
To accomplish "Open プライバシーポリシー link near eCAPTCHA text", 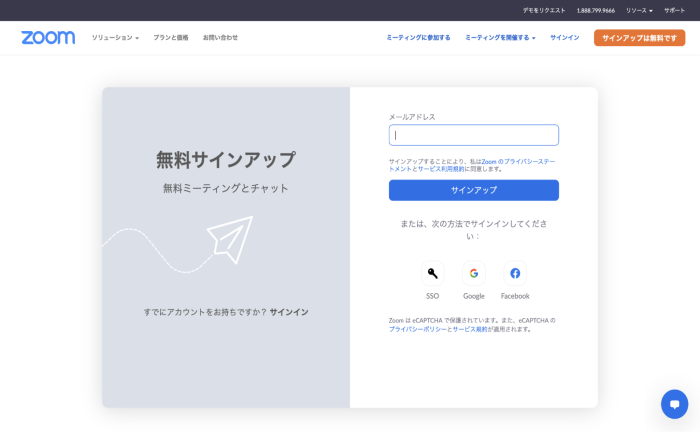I will click(x=417, y=329).
